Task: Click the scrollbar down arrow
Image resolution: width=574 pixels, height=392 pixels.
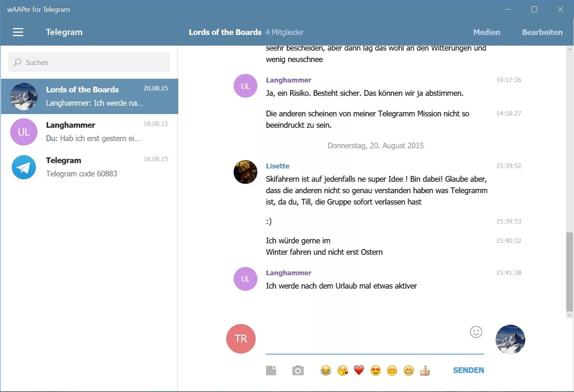Action: (x=569, y=315)
